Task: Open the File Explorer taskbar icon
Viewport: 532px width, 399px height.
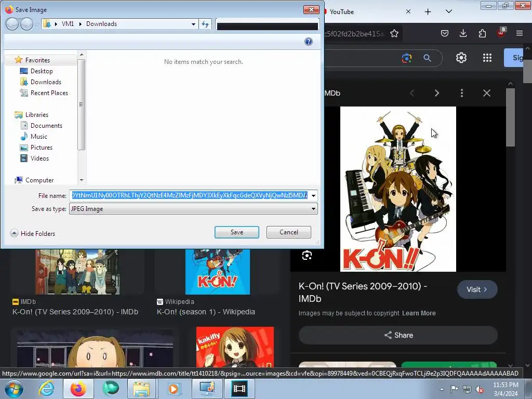Action: (141, 389)
